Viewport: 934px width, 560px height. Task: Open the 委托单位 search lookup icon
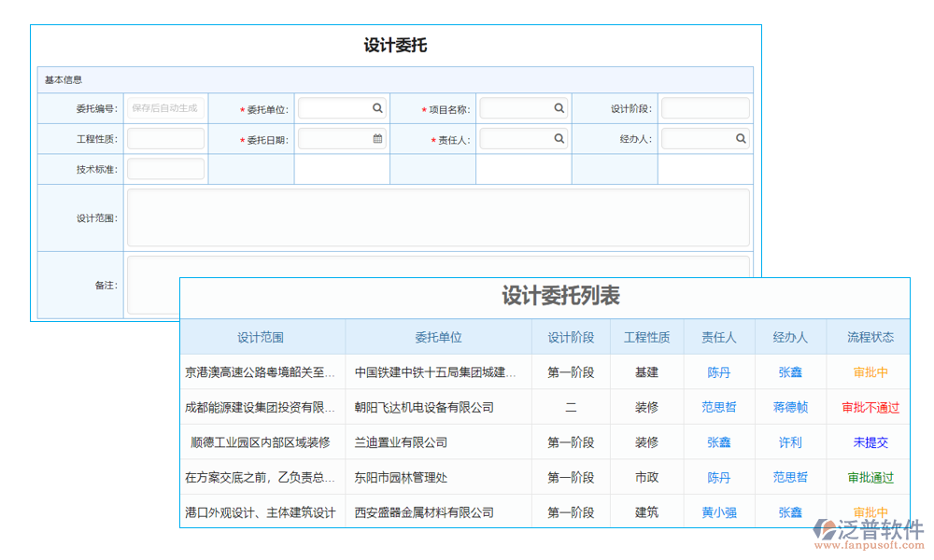pos(377,107)
